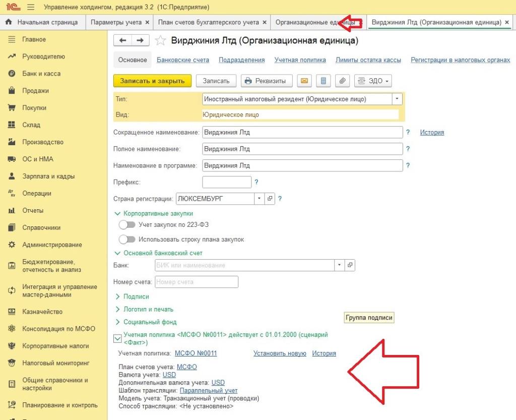
Task: Go back using left arrow navigation button
Action: 122,40
